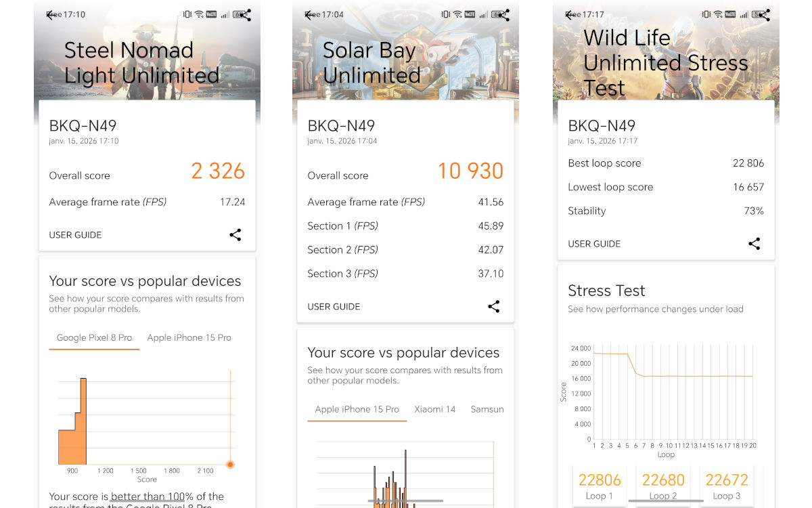Select the Google Pixel 8 Pro tab
Screen dimensions: 812x508
pos(94,337)
